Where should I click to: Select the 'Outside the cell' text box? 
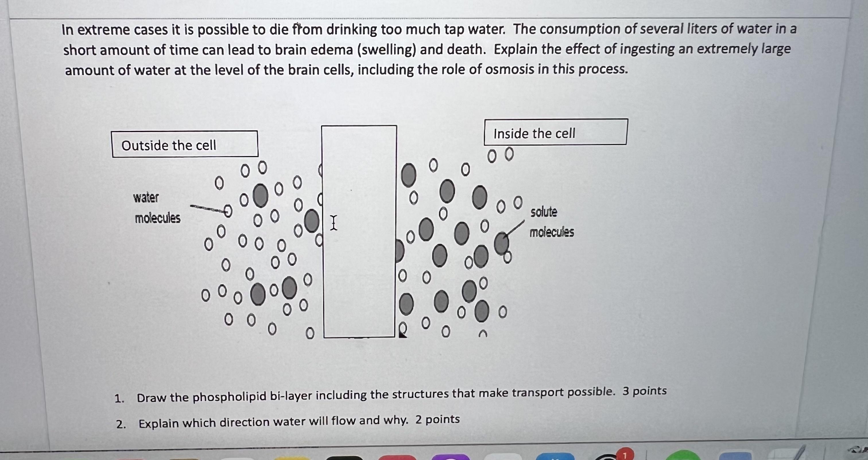[185, 144]
